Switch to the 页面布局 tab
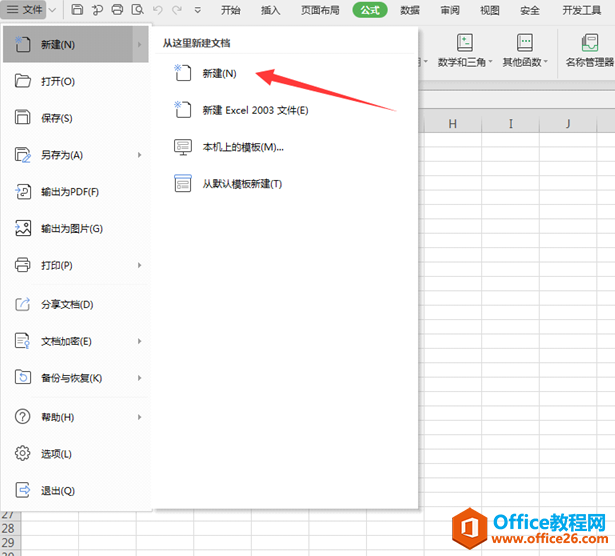Viewport: 615px width, 556px height. (320, 10)
